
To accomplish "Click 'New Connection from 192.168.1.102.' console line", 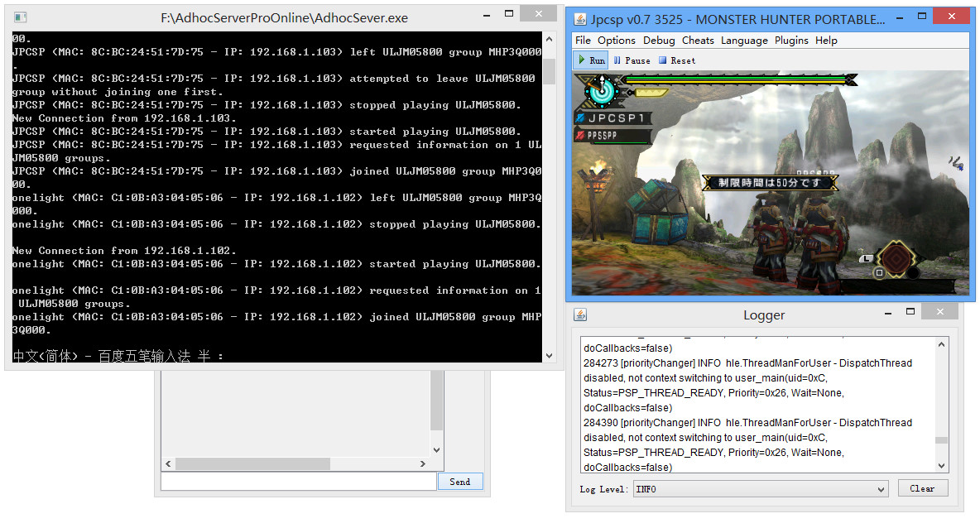I will 124,251.
